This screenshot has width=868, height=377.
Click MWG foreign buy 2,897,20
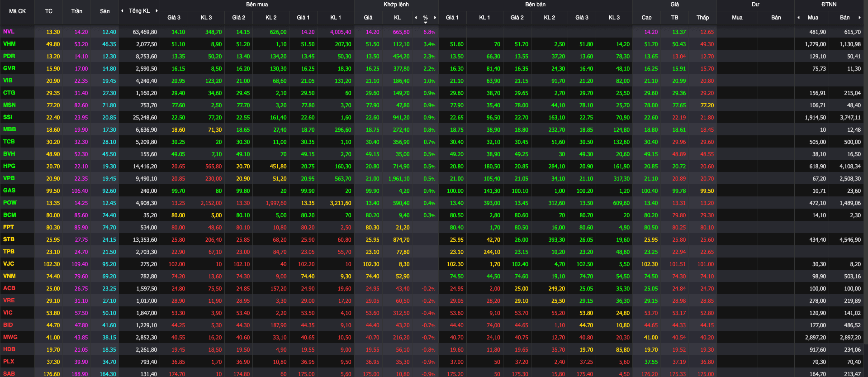pyautogui.click(x=816, y=338)
